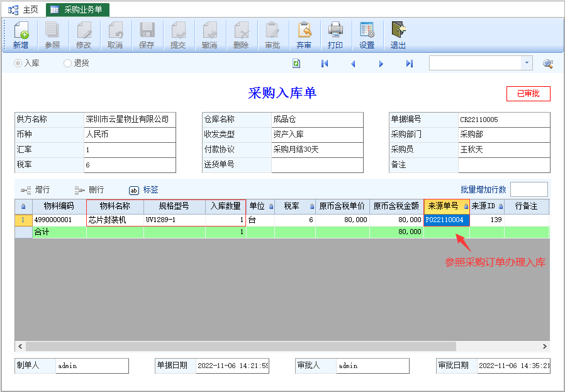The height and width of the screenshot is (392, 565).
Task: Click the 行备注 column header
Action: pos(526,206)
